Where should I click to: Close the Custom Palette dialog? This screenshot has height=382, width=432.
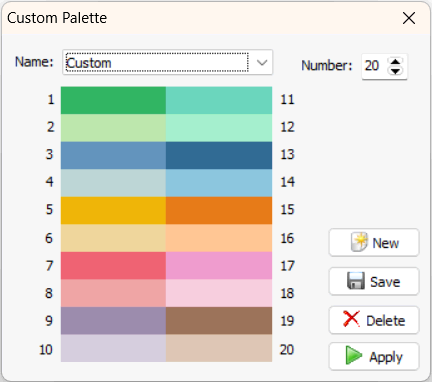(409, 18)
